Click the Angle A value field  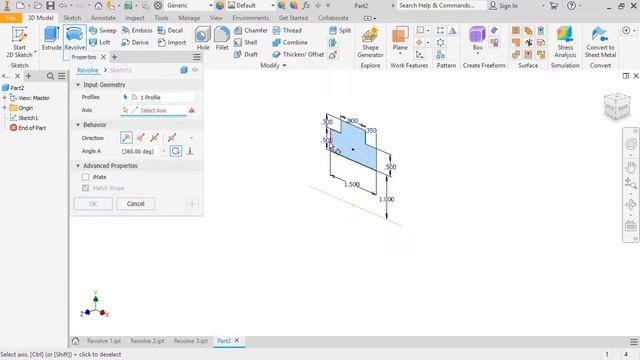click(140, 151)
